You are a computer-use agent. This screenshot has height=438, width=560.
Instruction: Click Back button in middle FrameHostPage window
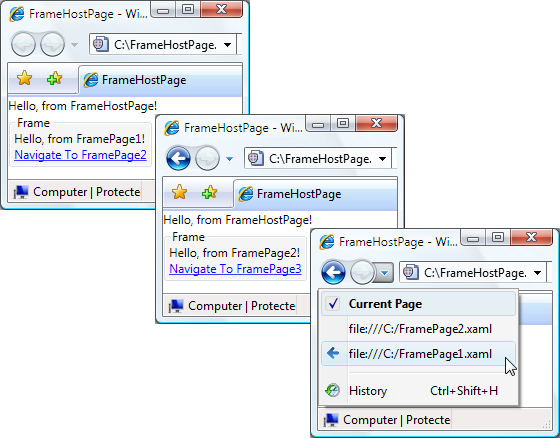[x=178, y=158]
